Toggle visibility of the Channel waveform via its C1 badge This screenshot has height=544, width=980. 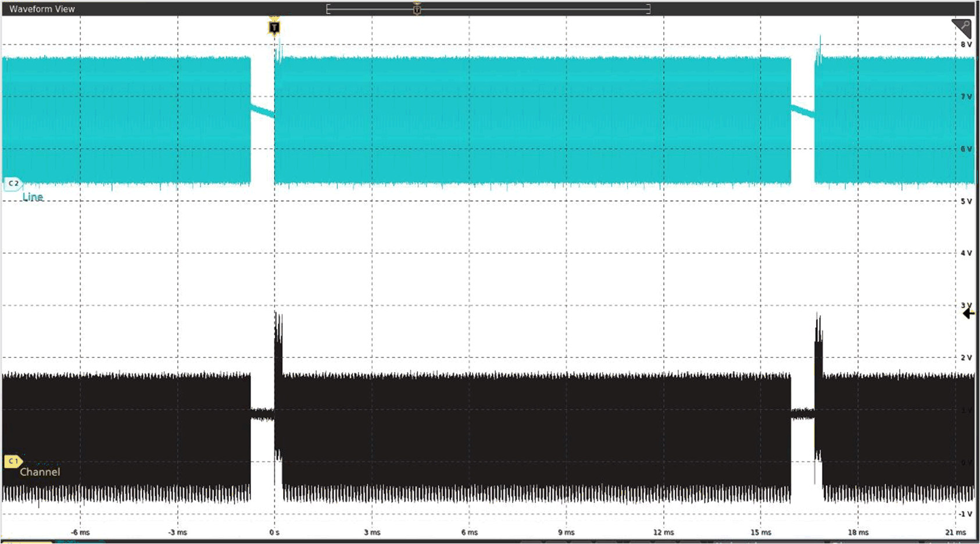pos(13,461)
